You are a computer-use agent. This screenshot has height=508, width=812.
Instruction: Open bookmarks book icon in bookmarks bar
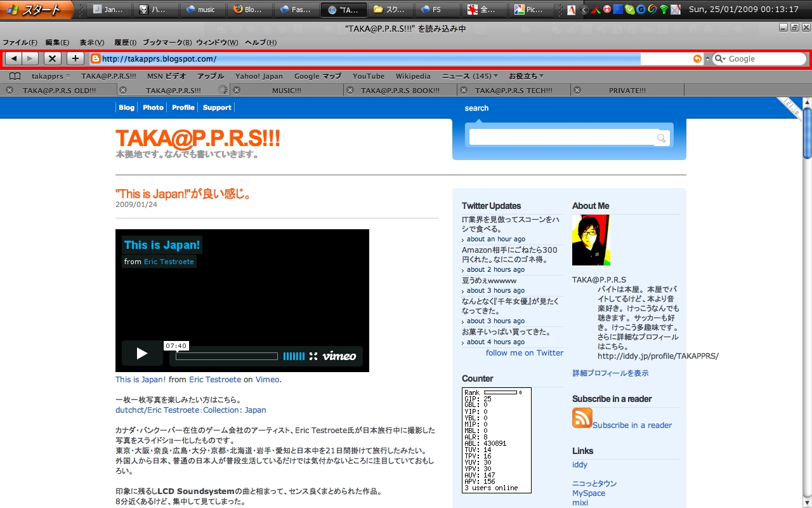15,76
